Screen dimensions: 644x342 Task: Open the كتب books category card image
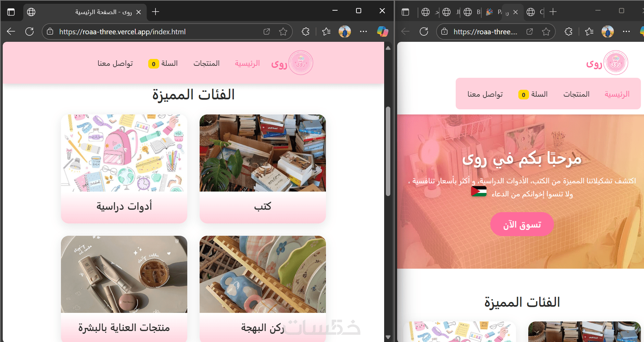pyautogui.click(x=263, y=153)
